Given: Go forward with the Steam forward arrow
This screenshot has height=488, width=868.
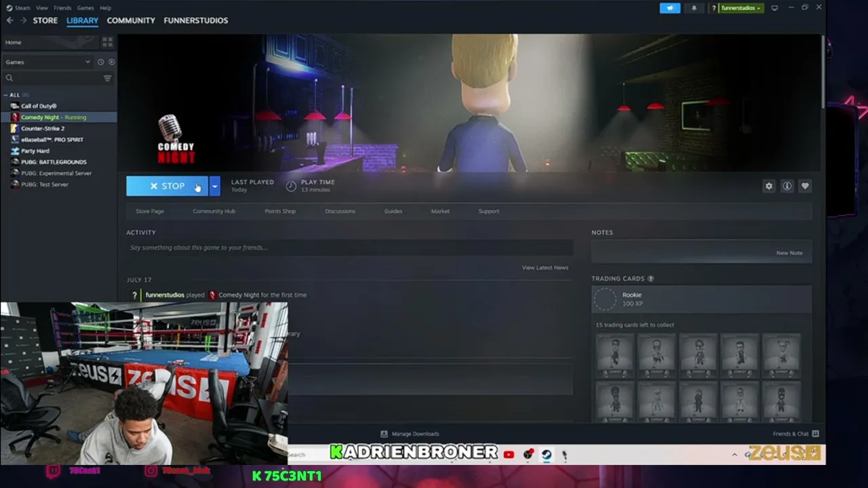Looking at the screenshot, I should pyautogui.click(x=23, y=20).
